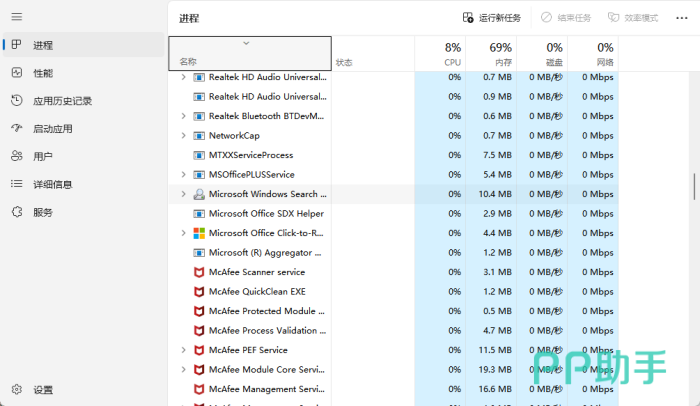700x406 pixels.
Task: Expand the Microsoft Office Click-to-Run group
Action: pos(183,233)
